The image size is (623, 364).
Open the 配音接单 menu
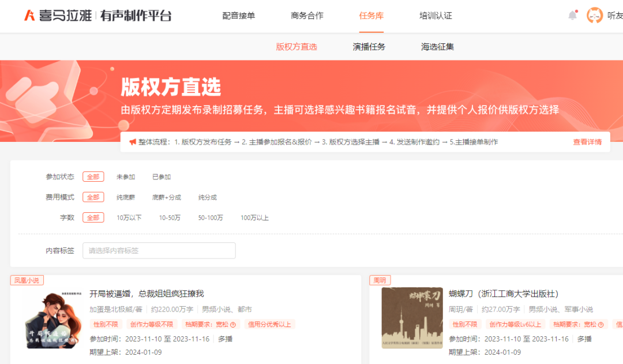pos(238,16)
